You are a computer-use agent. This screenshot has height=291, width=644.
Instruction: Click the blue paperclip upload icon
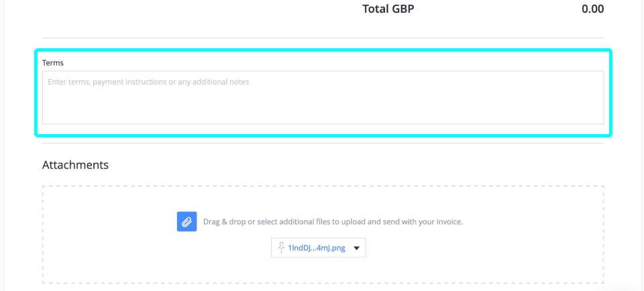pos(187,222)
